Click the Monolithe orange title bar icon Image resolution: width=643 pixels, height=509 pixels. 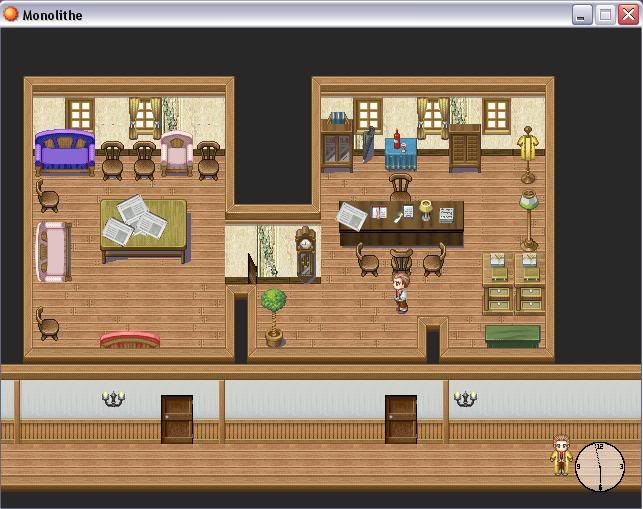point(11,14)
